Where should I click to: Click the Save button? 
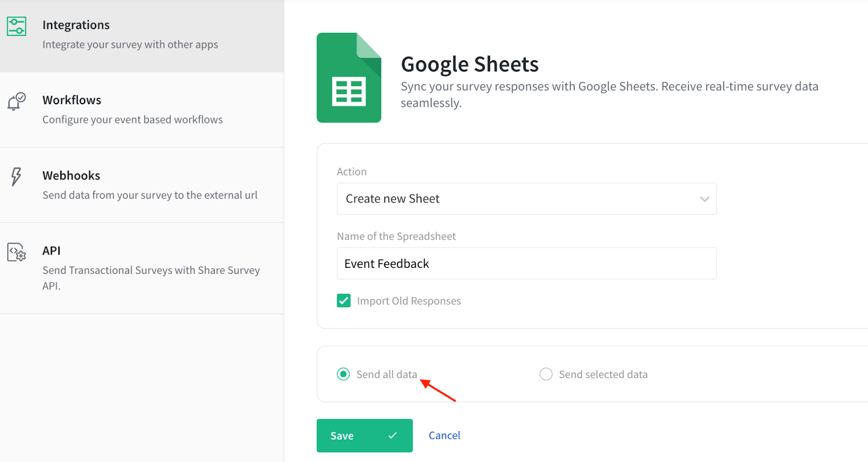(x=365, y=435)
